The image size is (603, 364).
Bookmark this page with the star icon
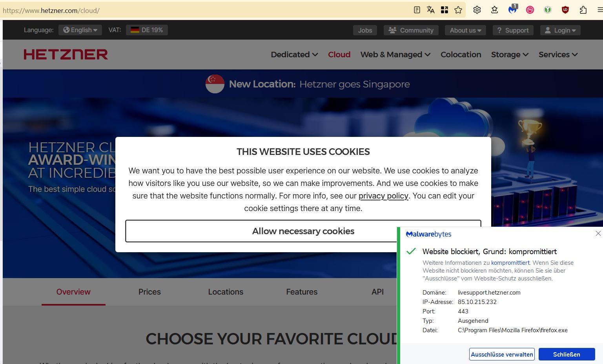(458, 10)
